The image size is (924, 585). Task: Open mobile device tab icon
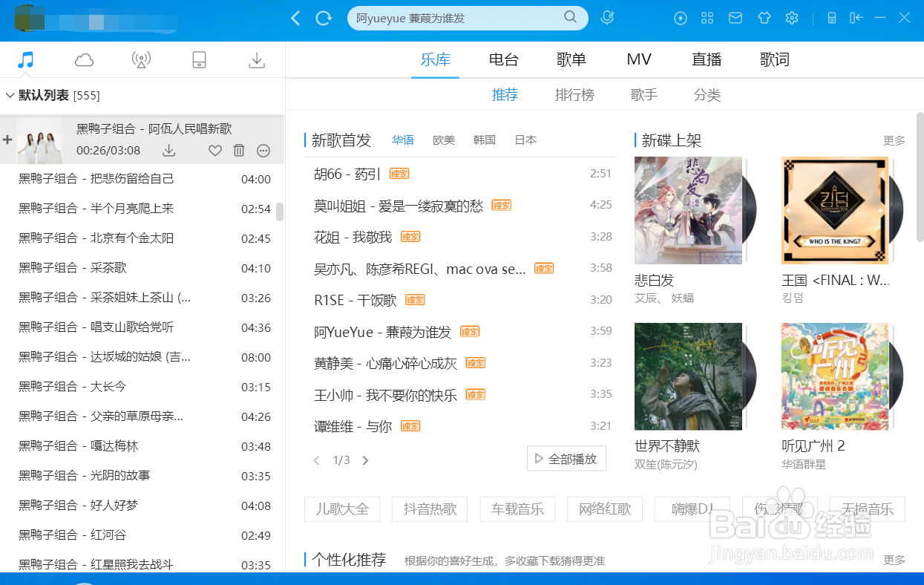point(199,60)
